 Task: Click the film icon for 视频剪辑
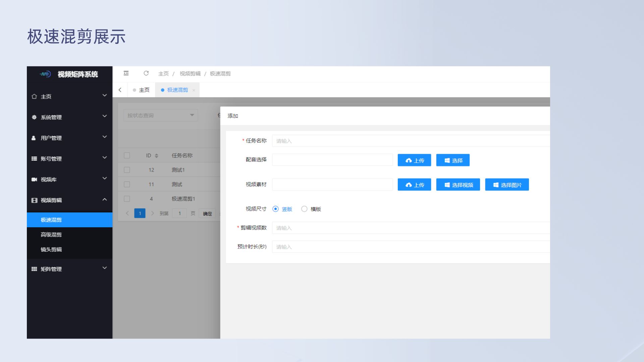coord(34,200)
